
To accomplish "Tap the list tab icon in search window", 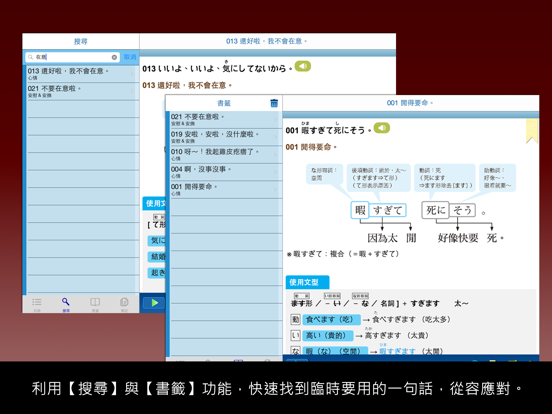I will pyautogui.click(x=37, y=302).
